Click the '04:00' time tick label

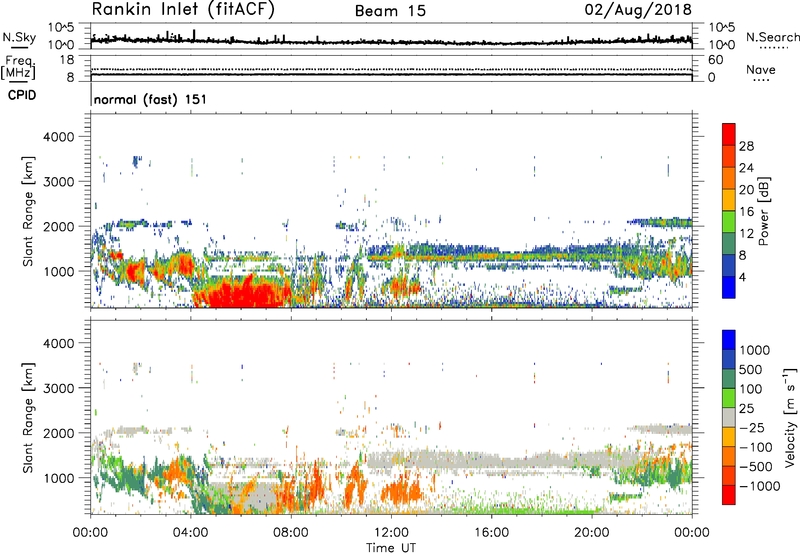coord(190,533)
